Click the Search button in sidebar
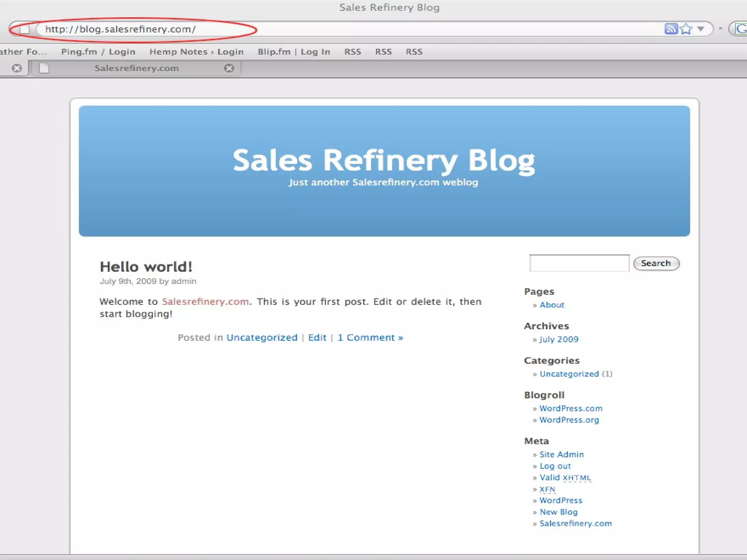This screenshot has width=747, height=560. (656, 263)
